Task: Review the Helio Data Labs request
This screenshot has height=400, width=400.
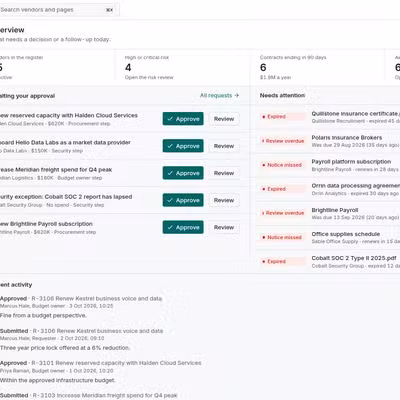Action: [x=224, y=146]
